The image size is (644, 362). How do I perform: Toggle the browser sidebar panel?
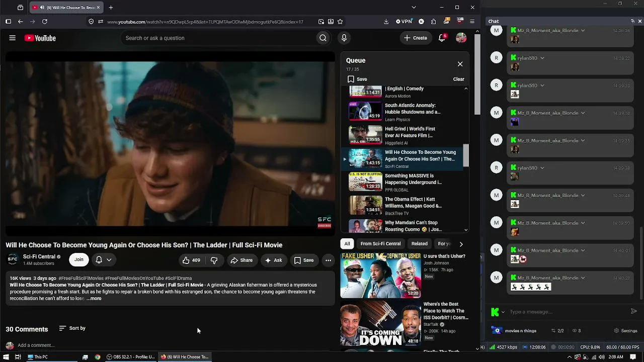pyautogui.click(x=8, y=22)
